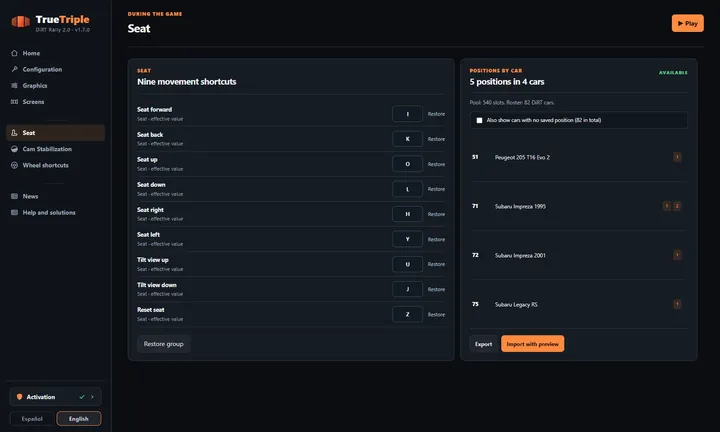Expand the Activation chevron arrow
Viewport: 720px width, 432px height.
pos(92,397)
